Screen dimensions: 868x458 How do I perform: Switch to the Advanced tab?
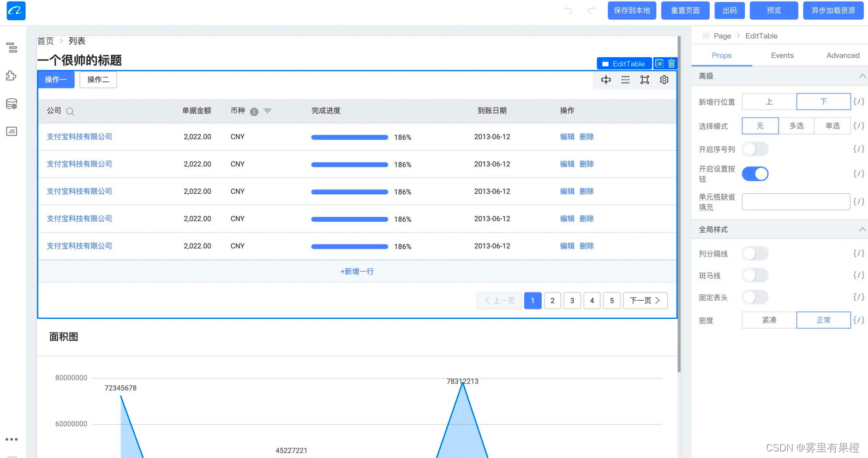[x=842, y=55]
